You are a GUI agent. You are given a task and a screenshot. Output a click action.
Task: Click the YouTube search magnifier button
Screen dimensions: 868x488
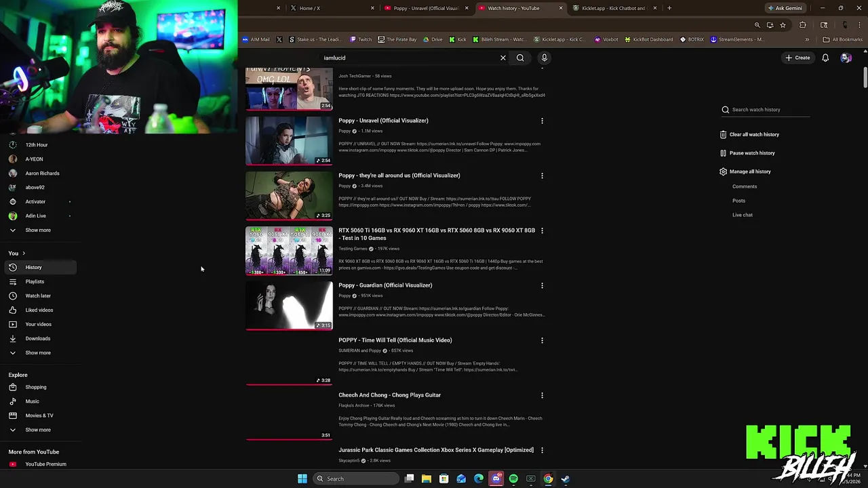point(520,58)
